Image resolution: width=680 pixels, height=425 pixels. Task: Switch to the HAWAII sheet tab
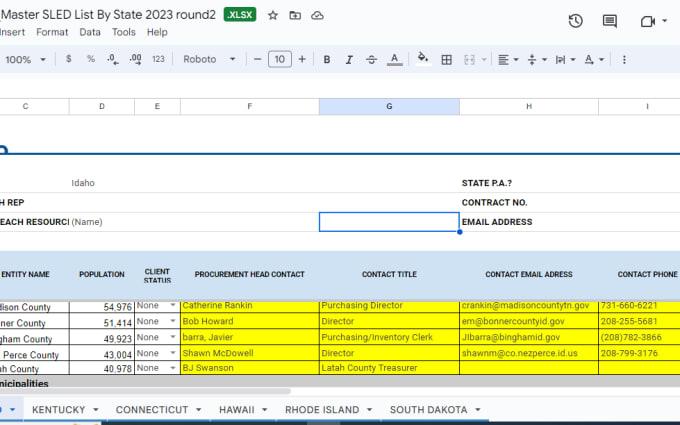pos(236,410)
